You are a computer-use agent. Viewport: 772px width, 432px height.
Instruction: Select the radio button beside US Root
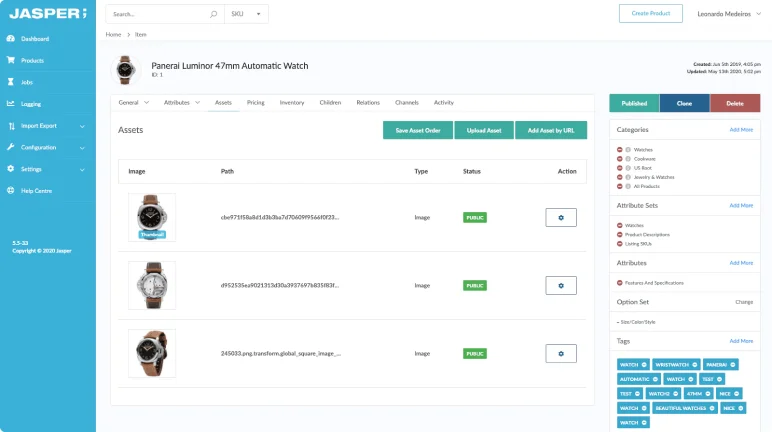(x=628, y=168)
